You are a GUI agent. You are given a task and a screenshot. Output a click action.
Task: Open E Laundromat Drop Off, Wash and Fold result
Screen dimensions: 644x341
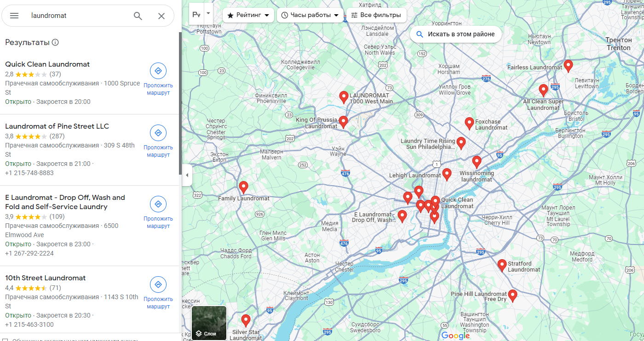65,202
